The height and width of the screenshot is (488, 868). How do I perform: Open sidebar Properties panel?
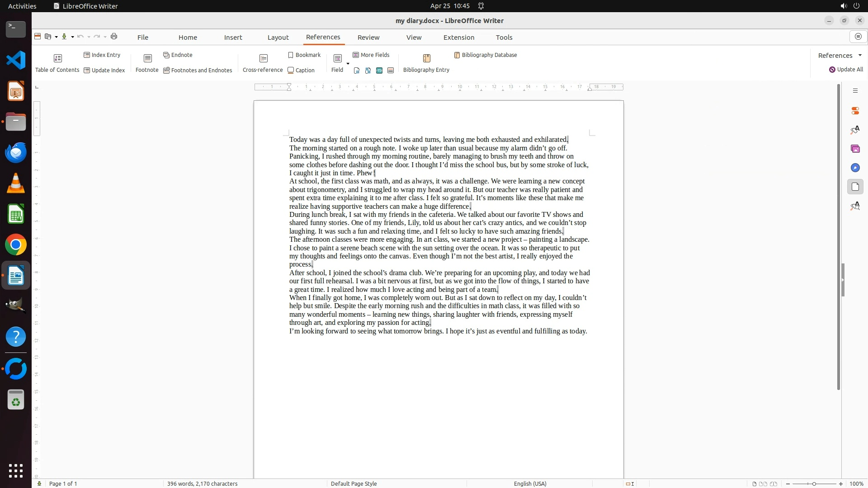click(x=855, y=111)
